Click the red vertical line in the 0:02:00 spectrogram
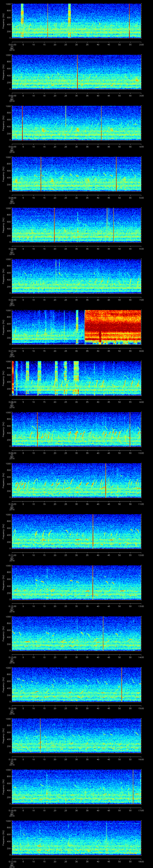Viewport: 153px width, 868px height. (77, 72)
